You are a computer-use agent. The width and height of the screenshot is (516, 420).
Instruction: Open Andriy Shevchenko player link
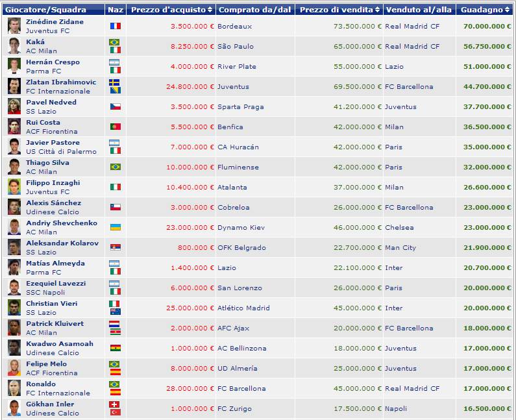[x=62, y=223]
